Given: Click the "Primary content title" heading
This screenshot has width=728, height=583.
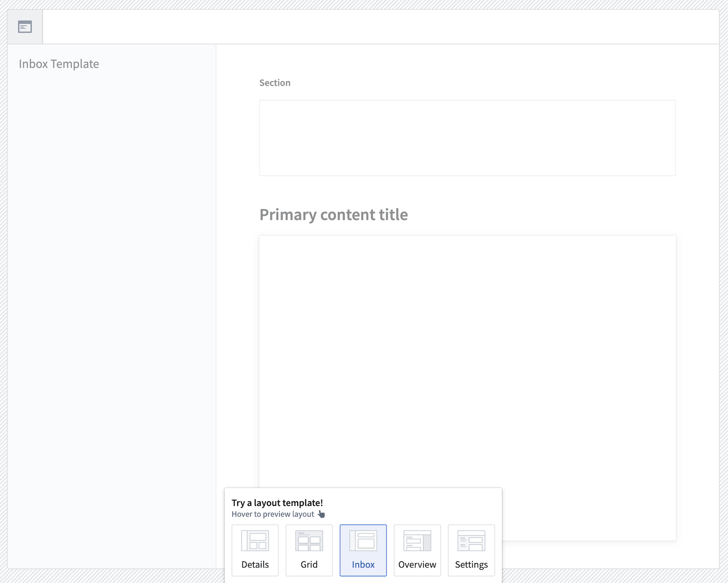Looking at the screenshot, I should (x=334, y=214).
